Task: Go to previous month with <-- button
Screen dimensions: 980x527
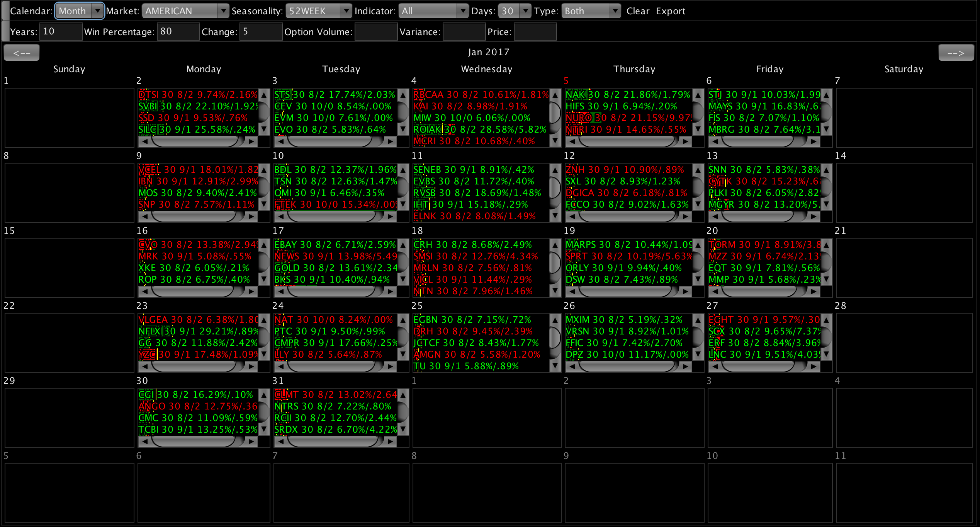Action: tap(22, 53)
